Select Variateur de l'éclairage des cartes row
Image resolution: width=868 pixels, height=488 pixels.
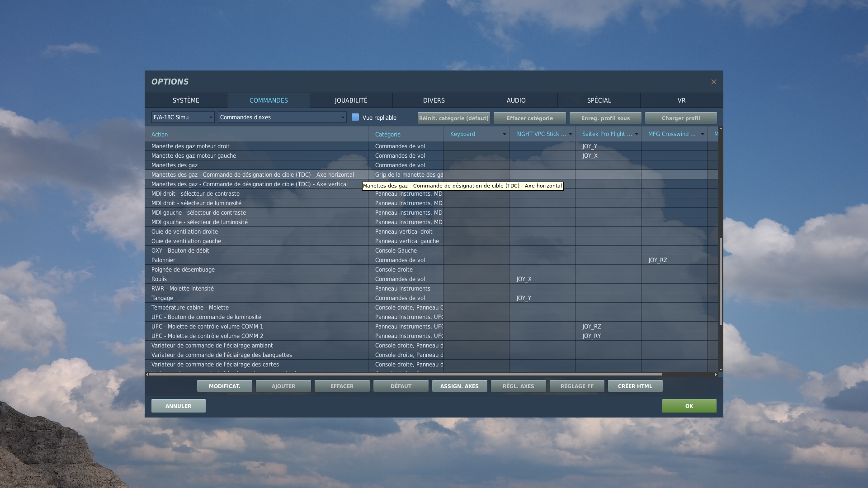431,364
